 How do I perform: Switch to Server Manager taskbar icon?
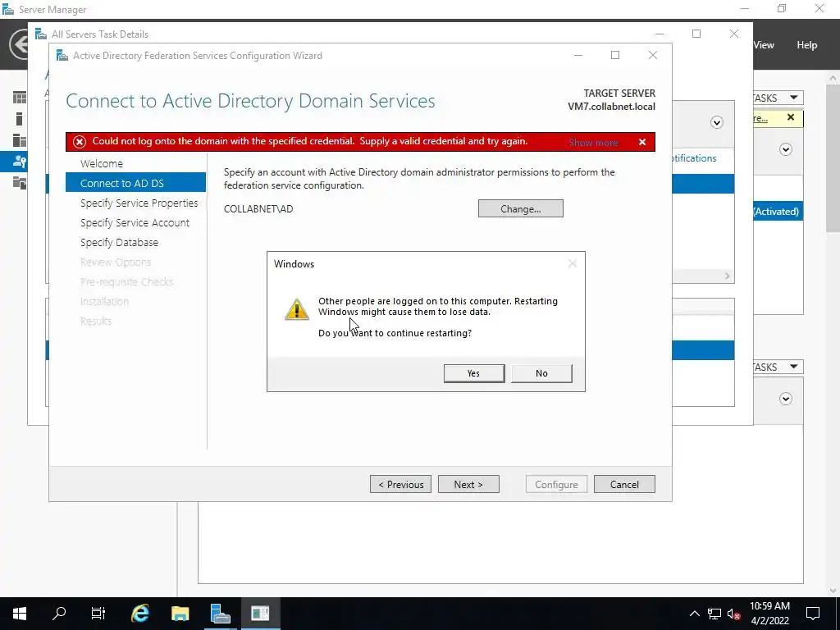tap(220, 614)
